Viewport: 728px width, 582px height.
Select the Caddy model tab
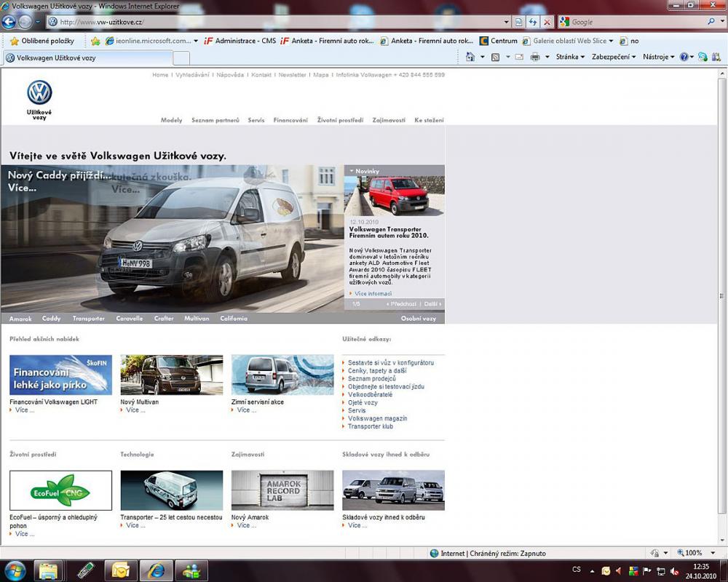(x=51, y=319)
